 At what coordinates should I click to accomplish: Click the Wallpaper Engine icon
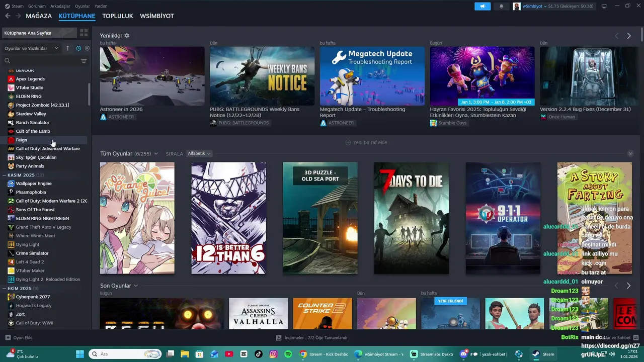coord(11,184)
